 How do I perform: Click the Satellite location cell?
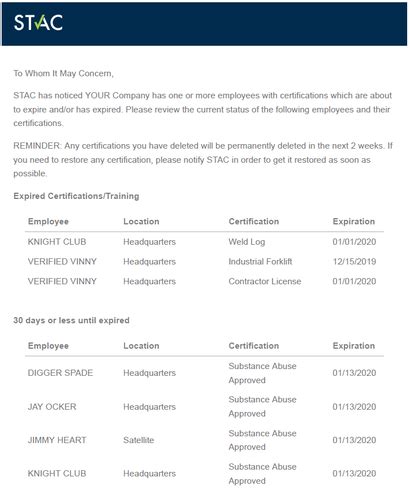(139, 440)
